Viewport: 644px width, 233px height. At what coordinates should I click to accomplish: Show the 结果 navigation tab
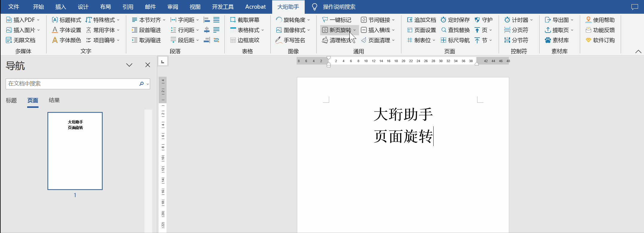54,100
